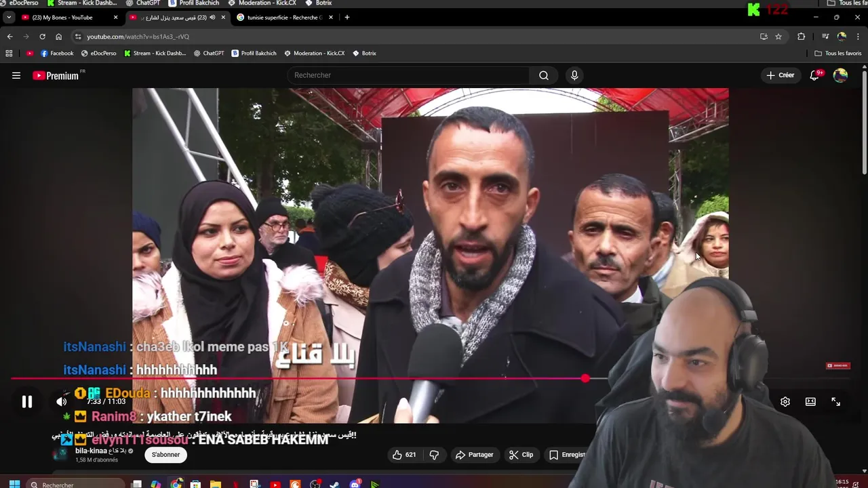Close the My Bones - YouTube tab

pyautogui.click(x=115, y=17)
